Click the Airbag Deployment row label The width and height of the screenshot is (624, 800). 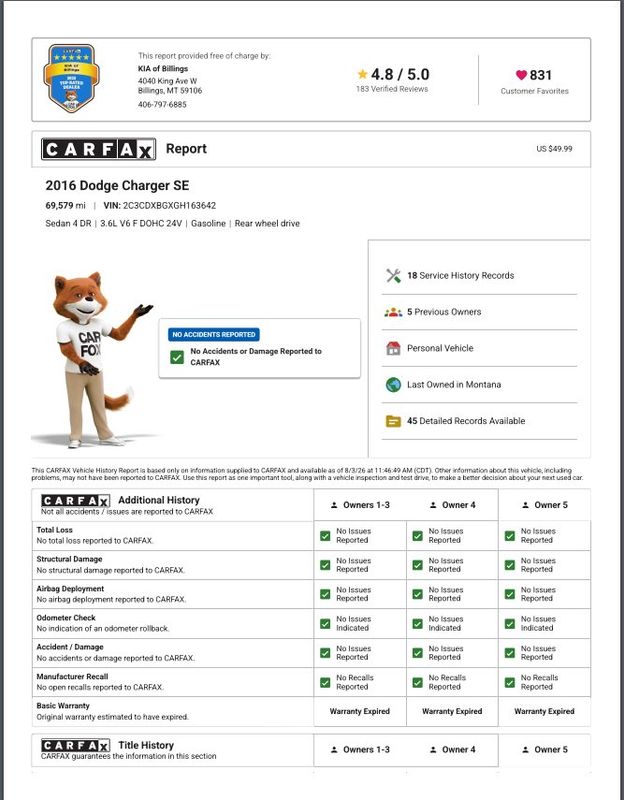pos(70,588)
